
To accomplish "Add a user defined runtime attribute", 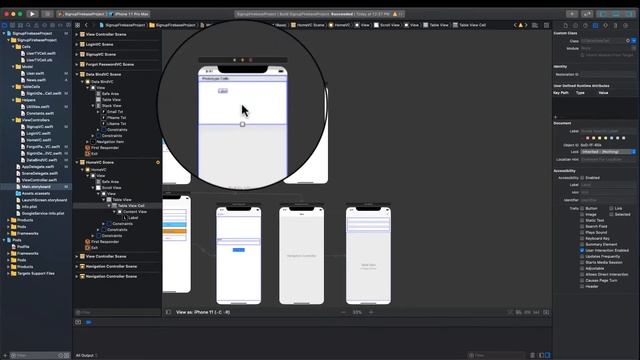I will pos(556,117).
